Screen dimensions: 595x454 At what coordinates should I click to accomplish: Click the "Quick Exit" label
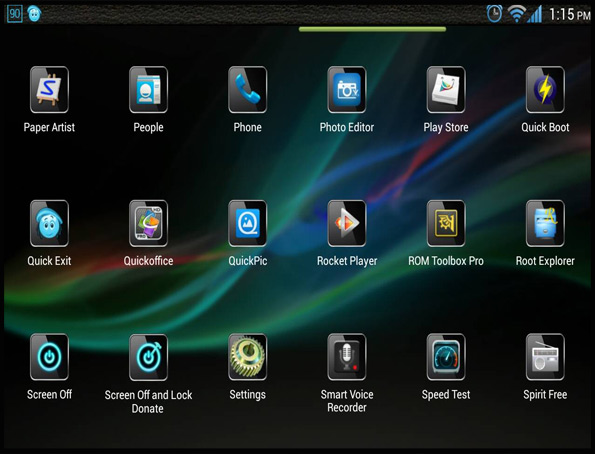[x=49, y=261]
